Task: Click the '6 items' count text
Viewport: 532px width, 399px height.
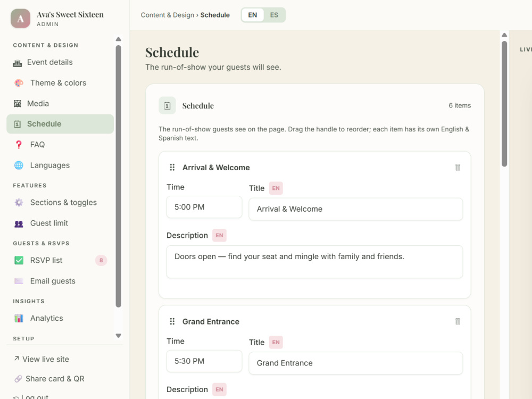Action: point(460,105)
